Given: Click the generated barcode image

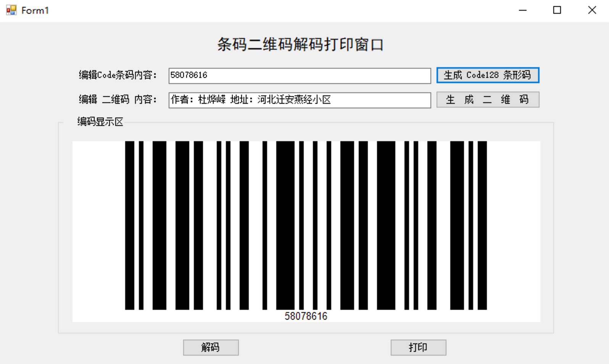Looking at the screenshot, I should point(306,231).
